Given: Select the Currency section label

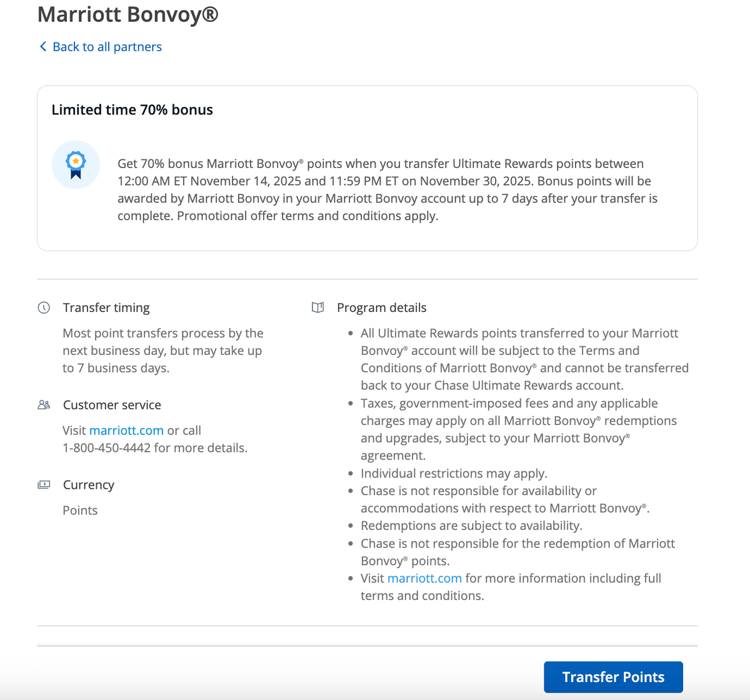Looking at the screenshot, I should pyautogui.click(x=88, y=484).
